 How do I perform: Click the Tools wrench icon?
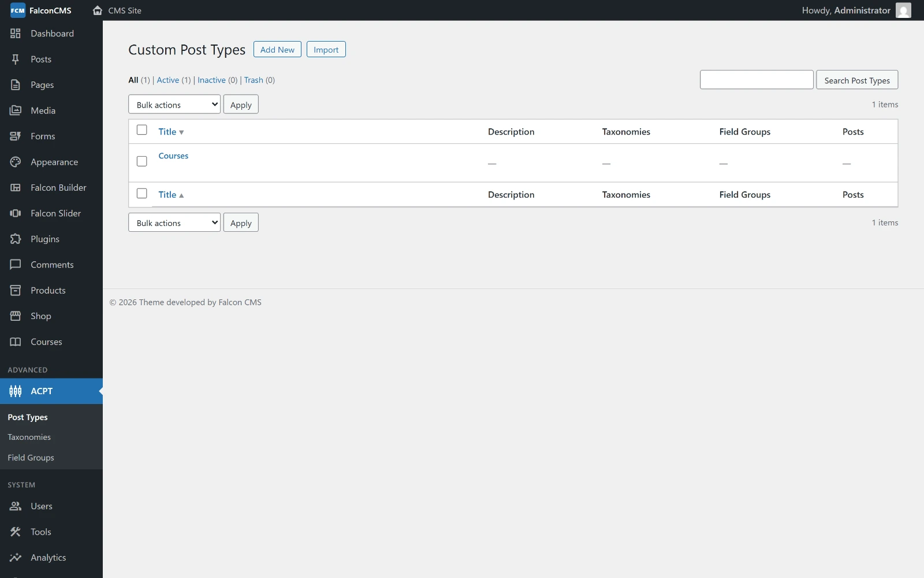[16, 532]
